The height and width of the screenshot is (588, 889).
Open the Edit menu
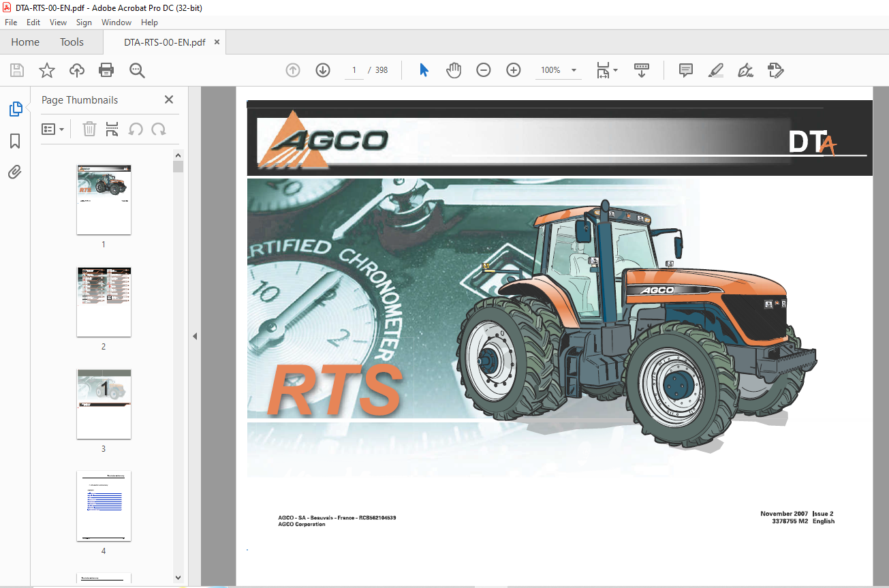[33, 22]
